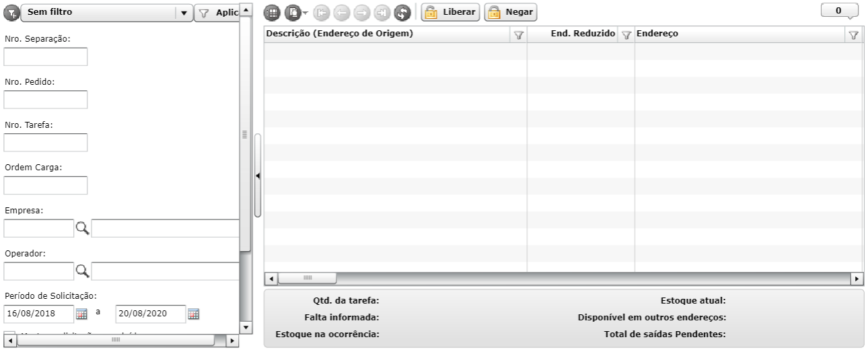868x352 pixels.
Task: Open Empresa lookup magnifier
Action: [x=82, y=229]
